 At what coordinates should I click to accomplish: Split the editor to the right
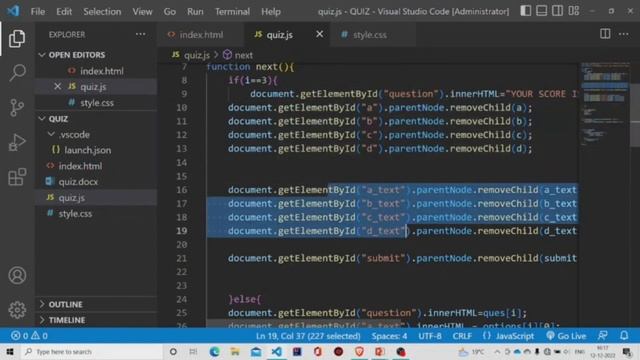(605, 34)
